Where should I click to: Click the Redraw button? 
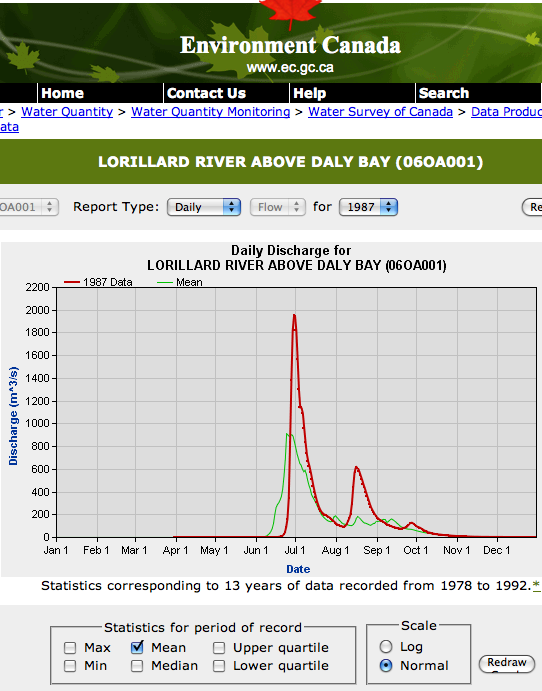[507, 663]
